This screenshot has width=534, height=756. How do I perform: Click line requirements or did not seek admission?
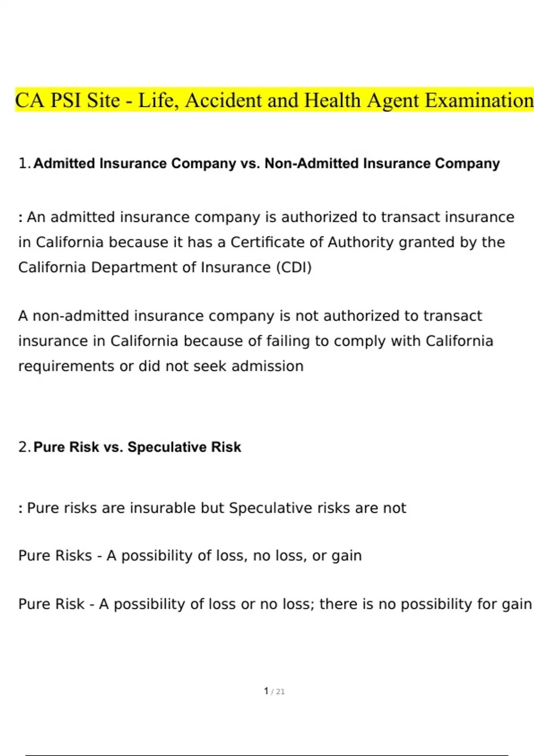click(x=161, y=366)
